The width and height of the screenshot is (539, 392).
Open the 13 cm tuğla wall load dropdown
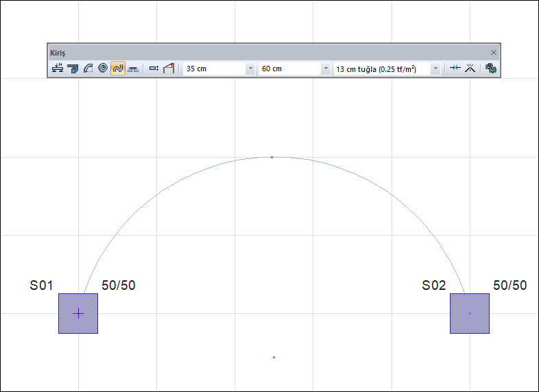[435, 69]
